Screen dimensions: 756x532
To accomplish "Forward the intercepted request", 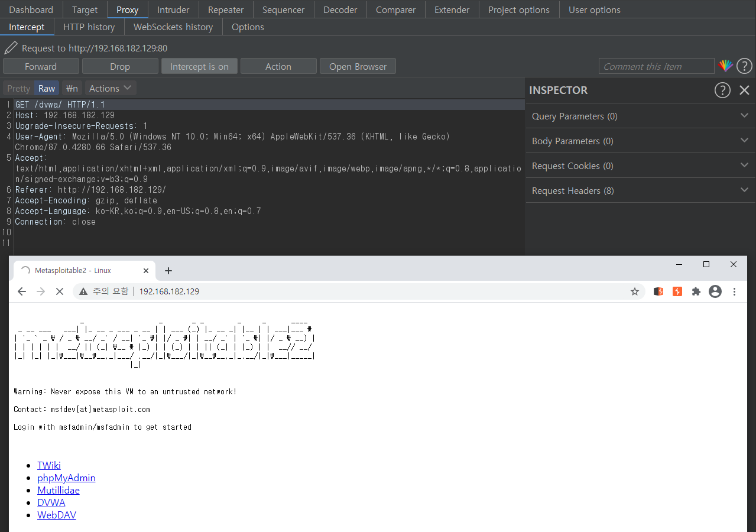I will coord(41,66).
